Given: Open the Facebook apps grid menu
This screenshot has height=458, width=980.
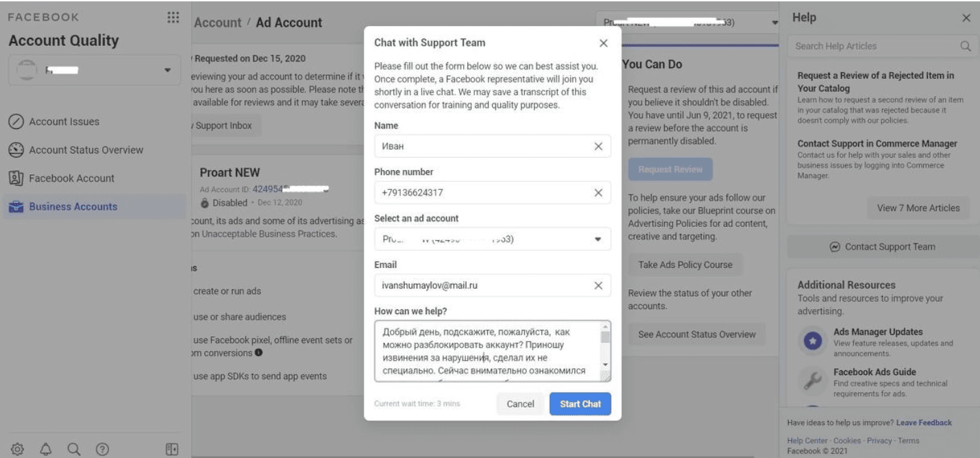Looking at the screenshot, I should 173,18.
